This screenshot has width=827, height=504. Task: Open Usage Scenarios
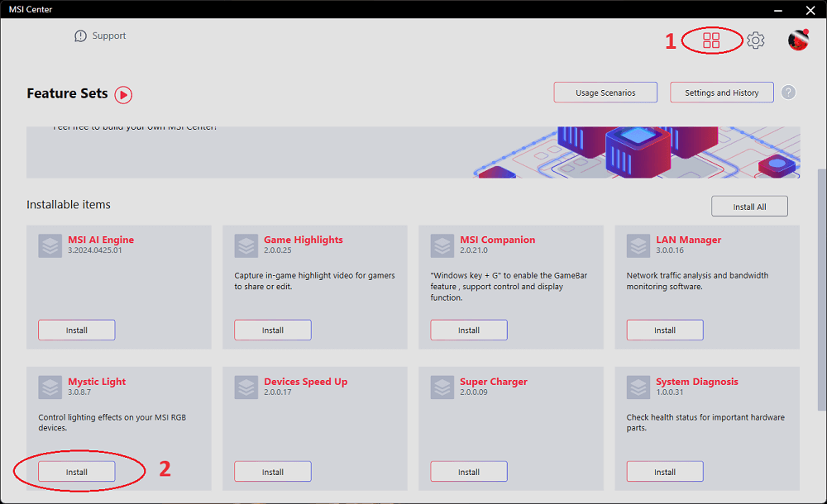[605, 93]
